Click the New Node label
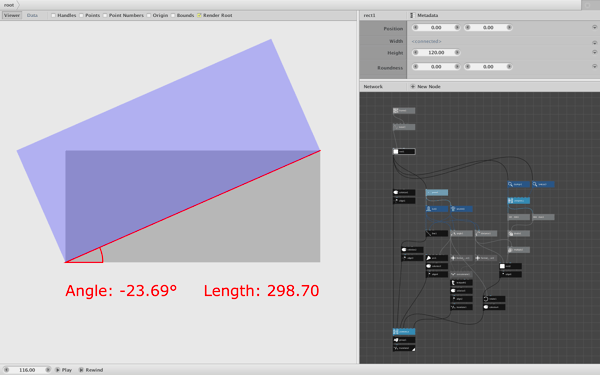Screen dimensions: 600x375 click(x=429, y=86)
